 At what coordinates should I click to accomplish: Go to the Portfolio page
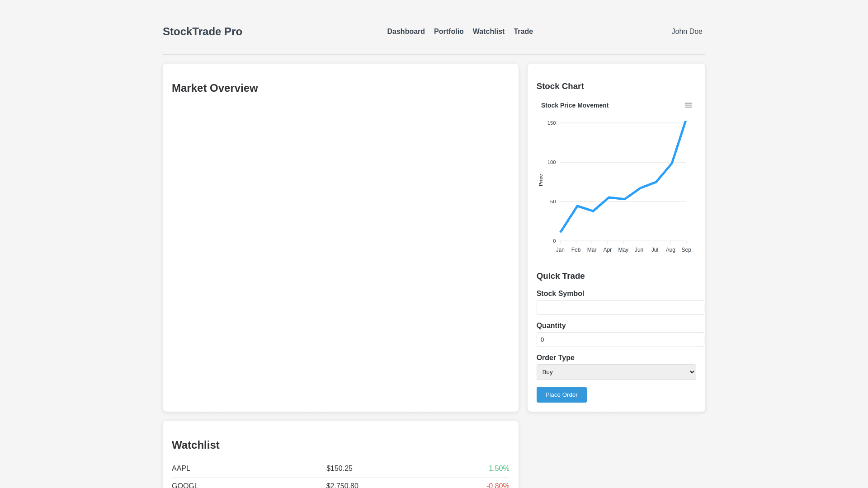point(448,32)
